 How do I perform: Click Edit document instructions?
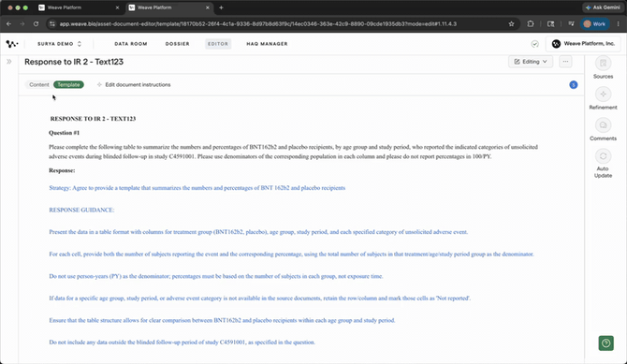coord(134,85)
